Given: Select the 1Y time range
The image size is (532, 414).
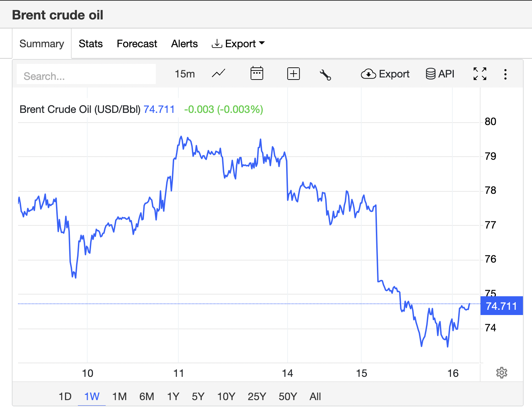Looking at the screenshot, I should pos(173,396).
